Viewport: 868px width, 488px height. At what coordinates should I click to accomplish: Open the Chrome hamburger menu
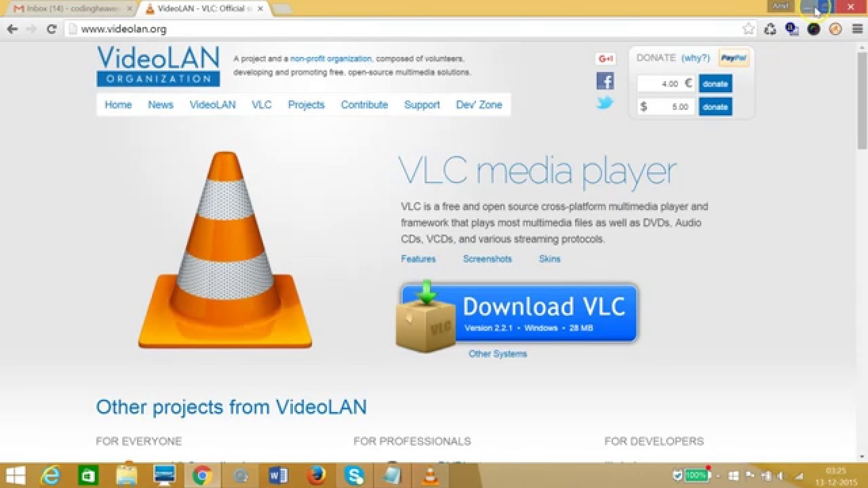(x=857, y=29)
